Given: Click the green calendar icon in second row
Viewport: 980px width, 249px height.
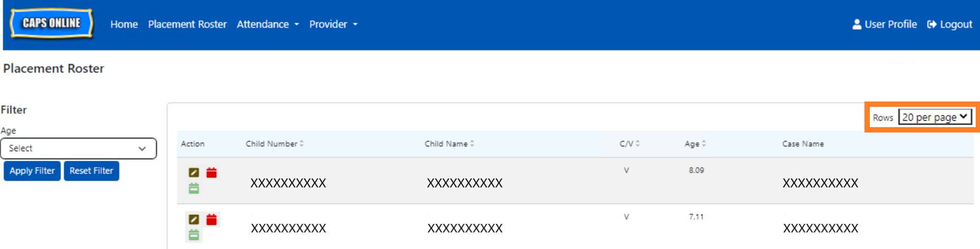Looking at the screenshot, I should click(194, 235).
